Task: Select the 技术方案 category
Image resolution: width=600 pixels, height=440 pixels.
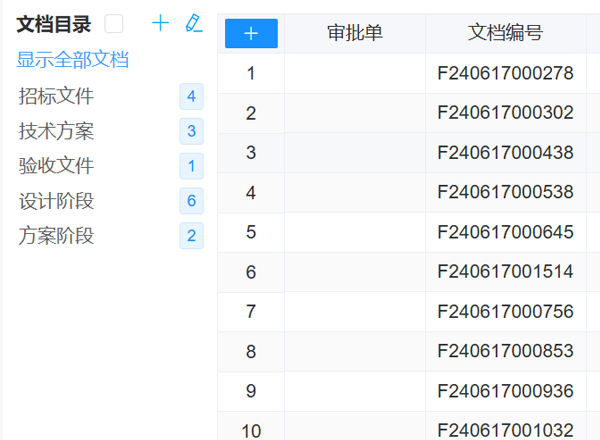Action: 56,132
